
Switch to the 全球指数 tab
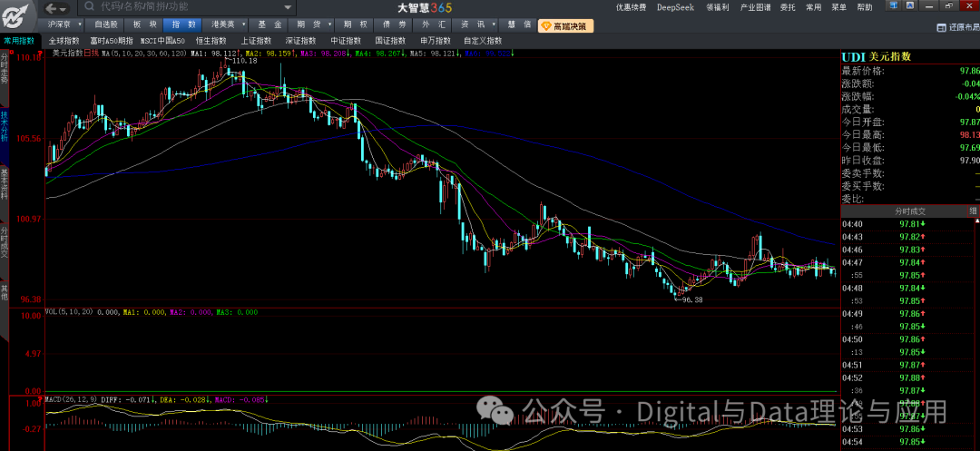[x=65, y=41]
